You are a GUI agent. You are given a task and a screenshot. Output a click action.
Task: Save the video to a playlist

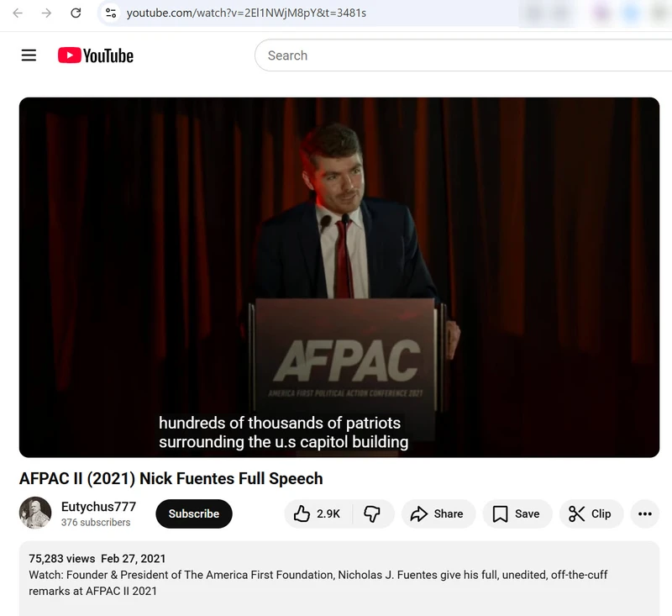[517, 513]
